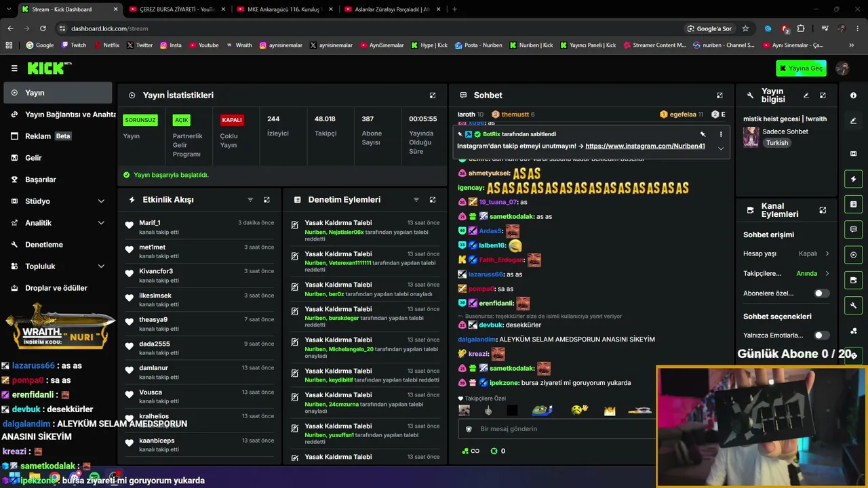Switch to the MKE Ankaragücü browser tab
Image resolution: width=868 pixels, height=488 pixels.
point(285,9)
